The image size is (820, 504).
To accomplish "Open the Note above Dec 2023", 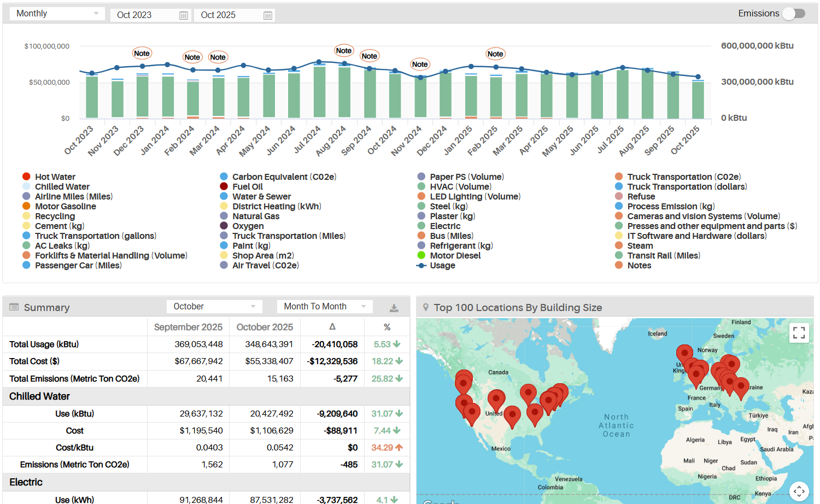I will 142,53.
